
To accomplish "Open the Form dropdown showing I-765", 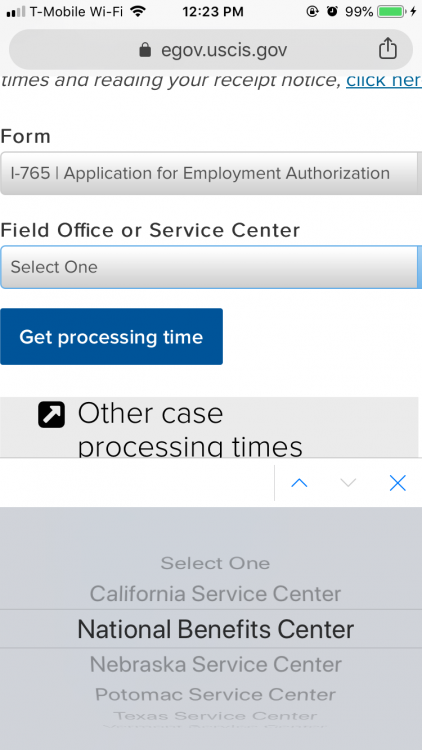I will coord(211,173).
